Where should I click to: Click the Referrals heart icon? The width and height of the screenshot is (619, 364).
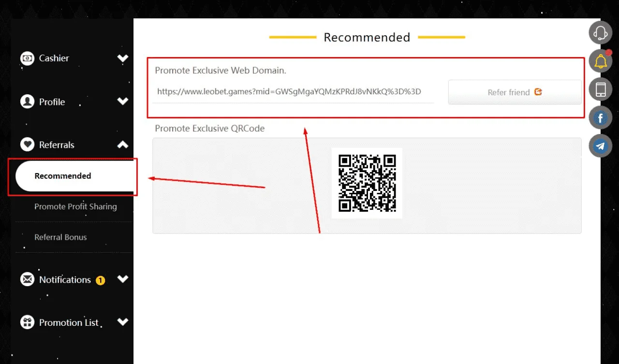(27, 145)
